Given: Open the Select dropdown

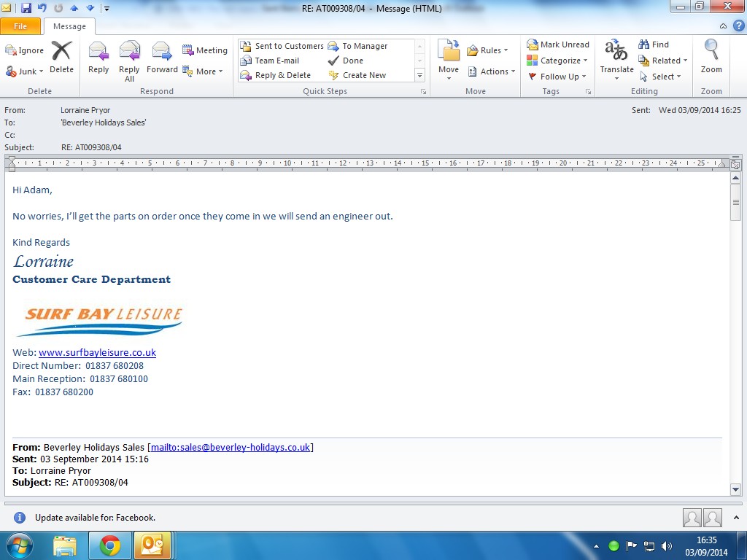Looking at the screenshot, I should [x=659, y=76].
